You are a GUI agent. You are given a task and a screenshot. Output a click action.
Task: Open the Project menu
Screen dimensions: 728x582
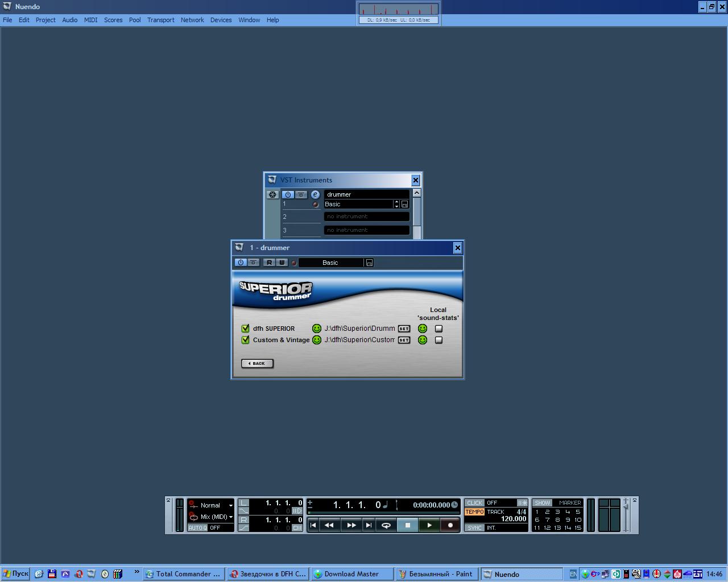[x=45, y=20]
